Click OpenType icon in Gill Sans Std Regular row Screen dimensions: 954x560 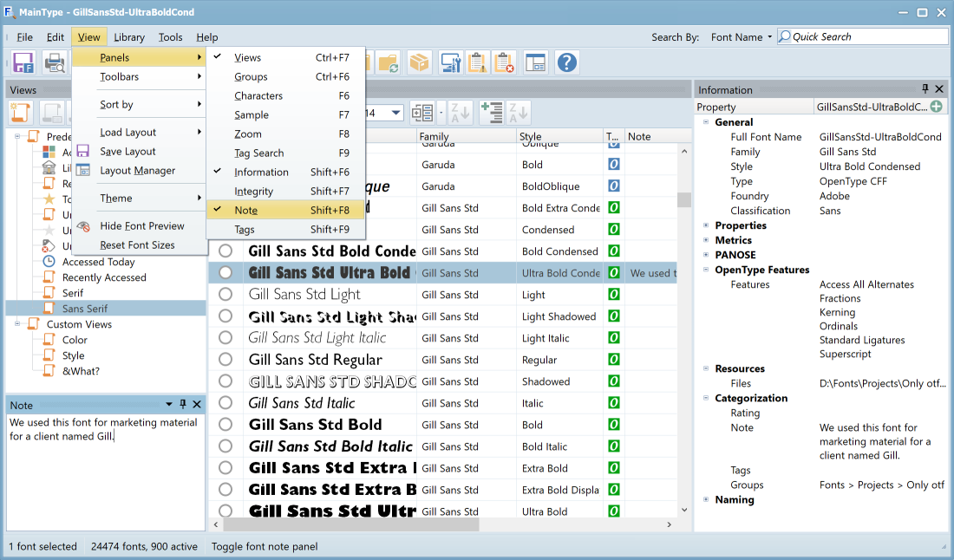click(614, 360)
